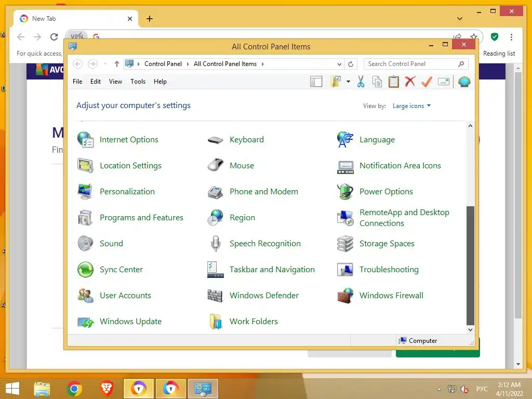The width and height of the screenshot is (532, 399).
Task: Open the User Accounts icon
Action: [85, 296]
